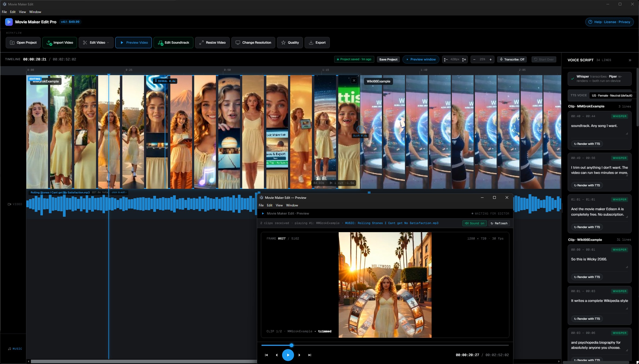Click the Change Resolution workflow button
Viewport: 639px width, 364px height.
tap(253, 43)
